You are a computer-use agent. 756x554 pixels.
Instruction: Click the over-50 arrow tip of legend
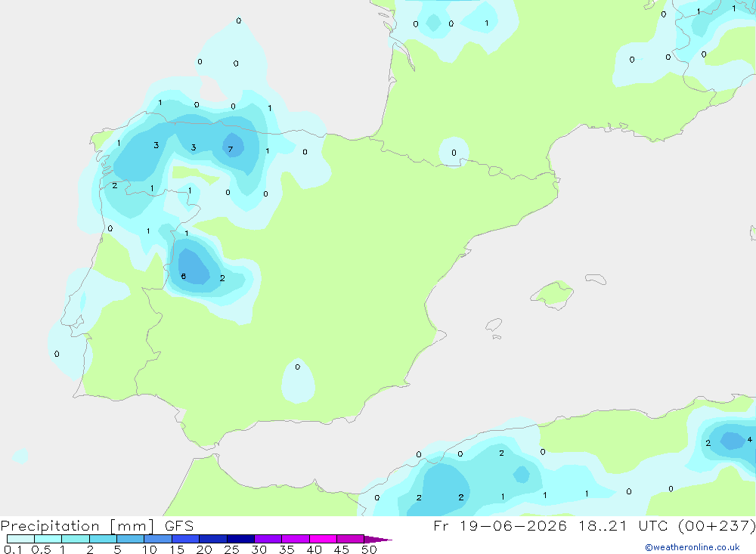coord(378,539)
